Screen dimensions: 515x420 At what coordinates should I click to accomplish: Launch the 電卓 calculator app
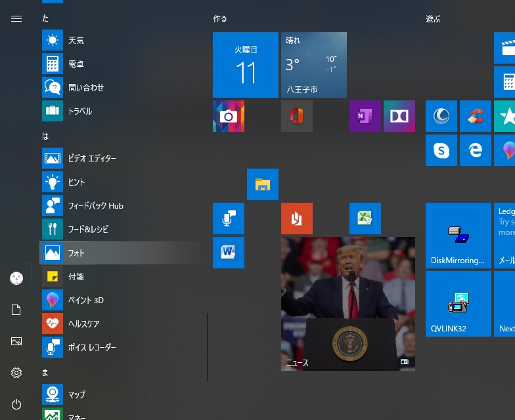coord(122,64)
